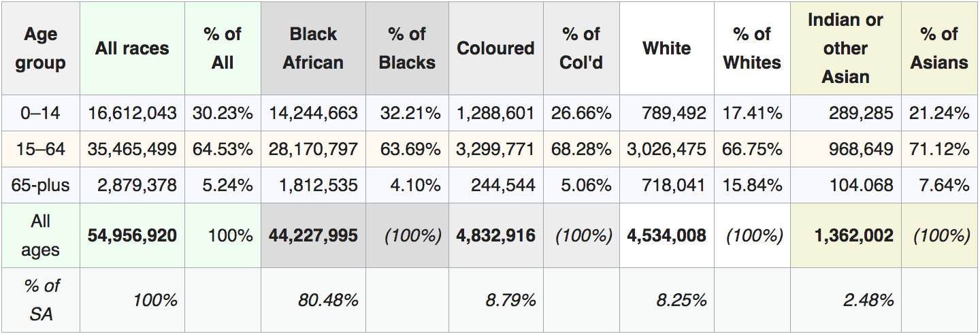Select the All ages row label
This screenshot has height=334, width=980.
coord(40,235)
